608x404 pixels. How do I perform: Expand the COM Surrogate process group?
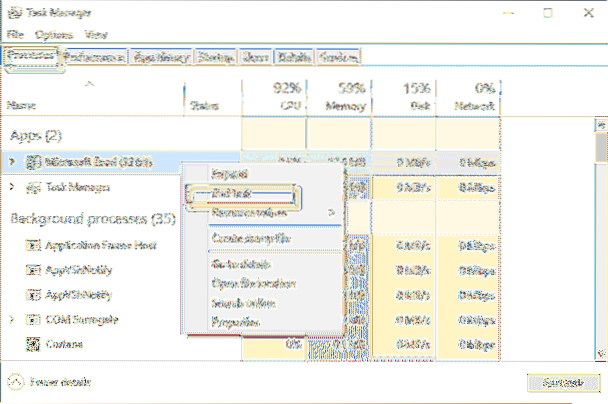12,320
